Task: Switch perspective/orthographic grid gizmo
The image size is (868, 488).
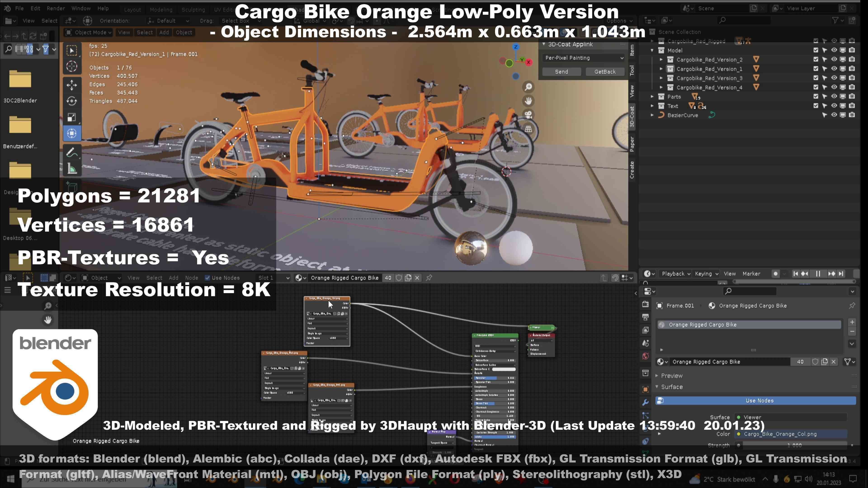Action: (x=528, y=129)
